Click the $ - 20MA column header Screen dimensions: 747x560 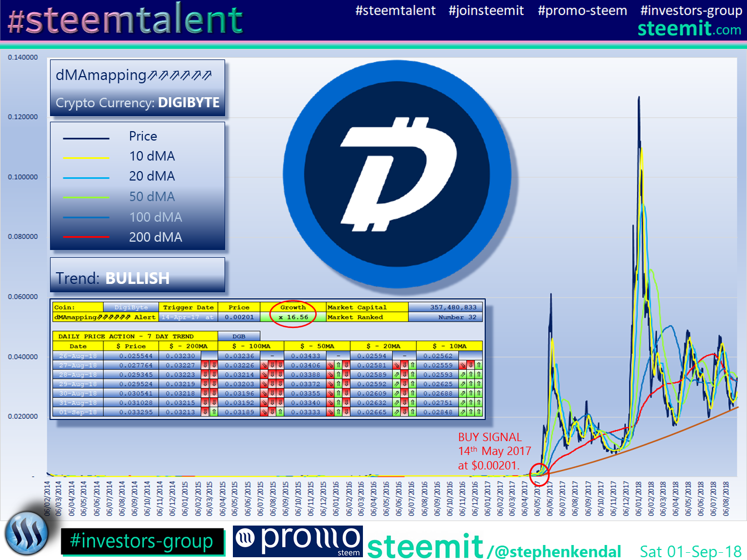[383, 346]
